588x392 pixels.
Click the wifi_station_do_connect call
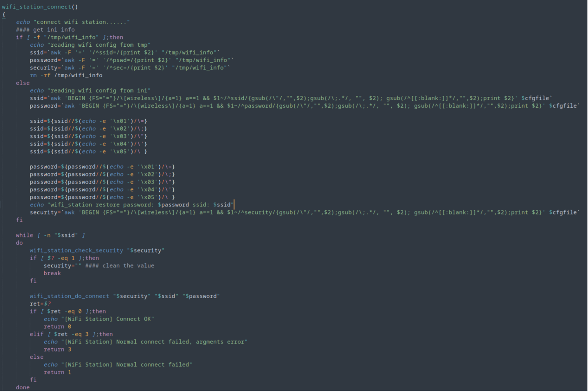69,296
